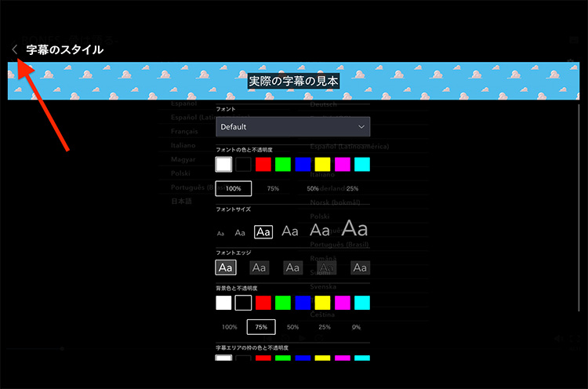Select the last font edge style
The height and width of the screenshot is (389, 588).
(x=361, y=267)
